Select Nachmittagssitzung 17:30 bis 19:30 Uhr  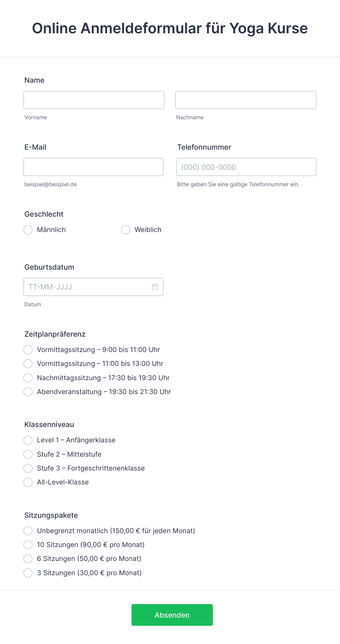pos(28,378)
